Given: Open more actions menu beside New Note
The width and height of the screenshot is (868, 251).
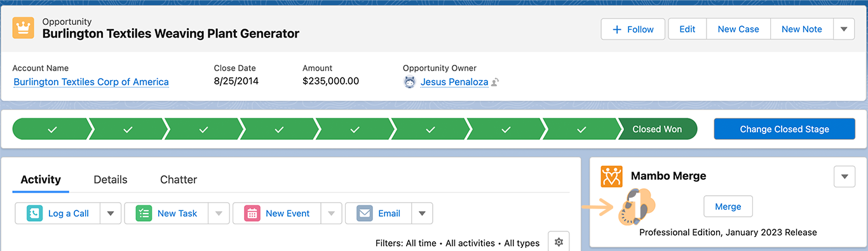Looking at the screenshot, I should coord(844,29).
